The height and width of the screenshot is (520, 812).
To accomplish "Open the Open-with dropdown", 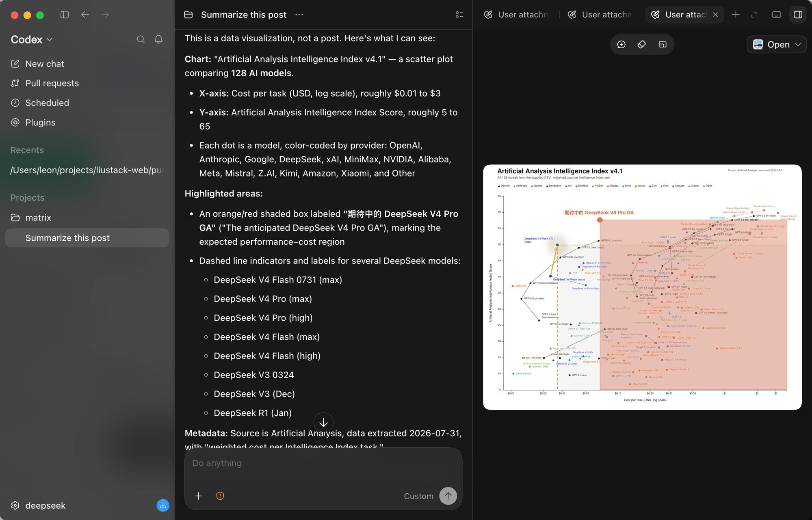I will pyautogui.click(x=776, y=45).
